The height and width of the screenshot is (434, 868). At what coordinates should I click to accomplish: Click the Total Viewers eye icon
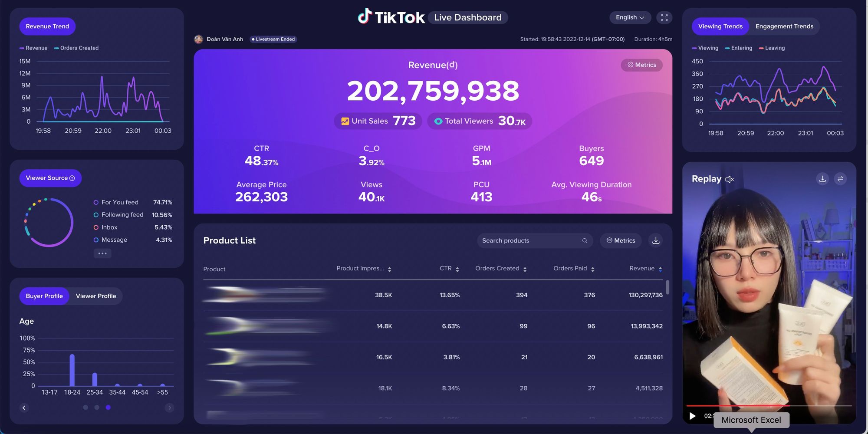pos(438,121)
